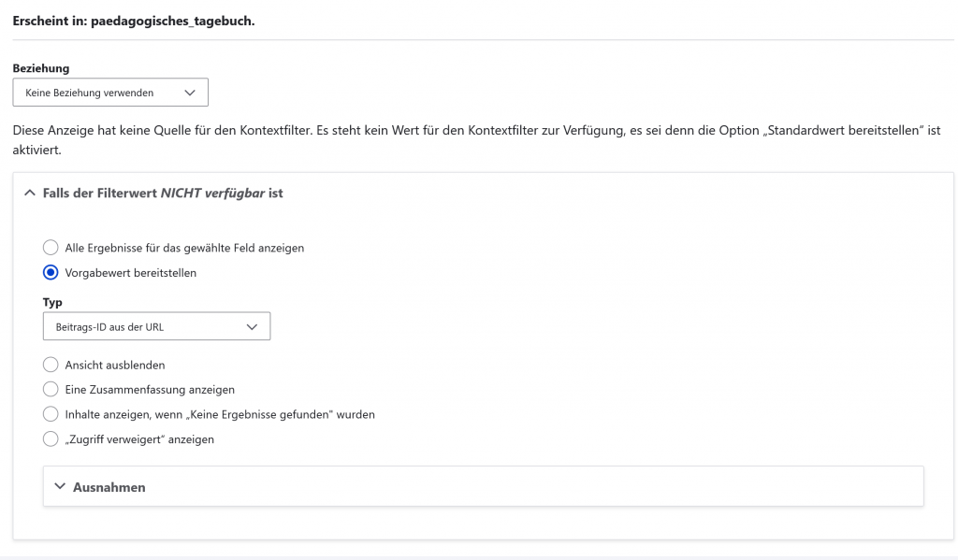Click the heading 'Falls der Filterwert NICHT verfügbar ist'
The image size is (958, 560).
pyautogui.click(x=163, y=194)
